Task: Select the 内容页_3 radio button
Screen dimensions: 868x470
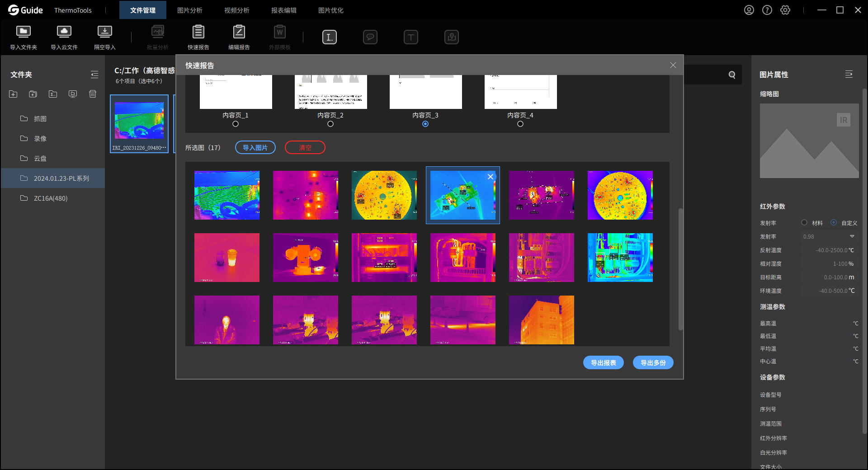Action: (425, 124)
